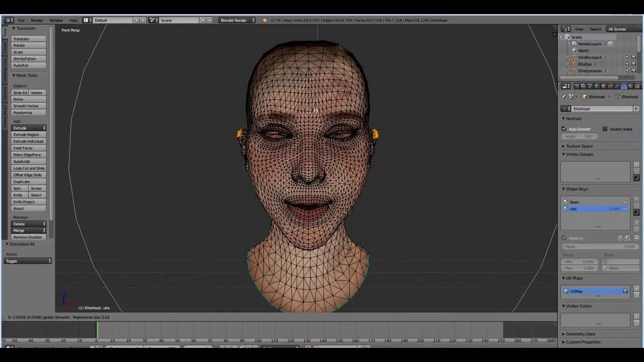Move the shape key down in the list
644x362 pixels.
click(x=636, y=229)
